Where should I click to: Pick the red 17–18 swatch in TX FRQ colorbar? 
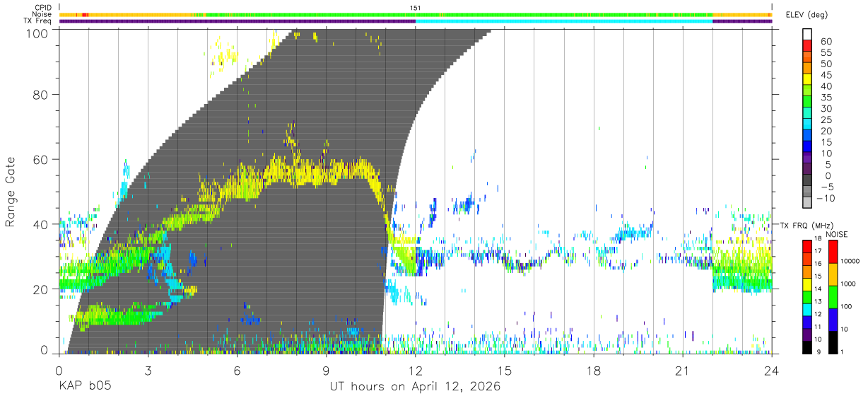tap(807, 247)
